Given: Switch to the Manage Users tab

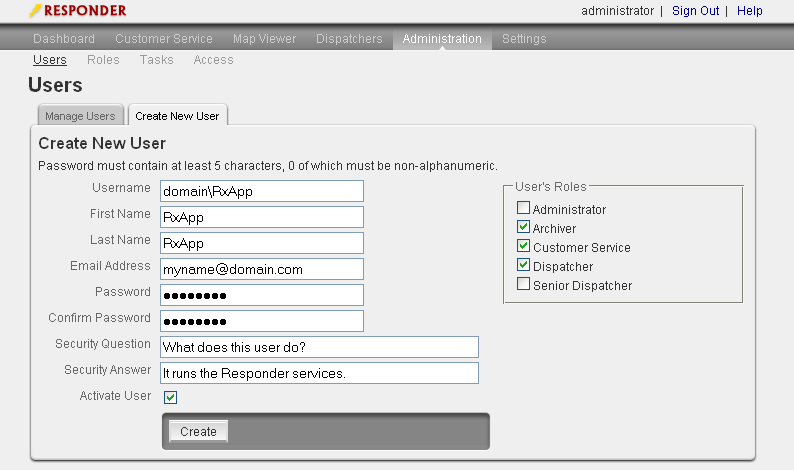Looking at the screenshot, I should tap(80, 116).
